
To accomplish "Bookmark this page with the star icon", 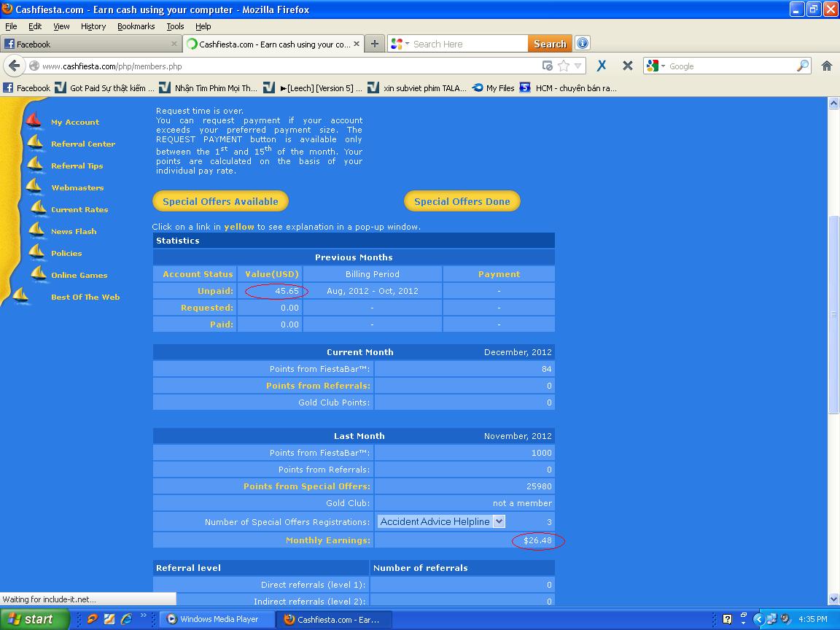I will coord(564,66).
